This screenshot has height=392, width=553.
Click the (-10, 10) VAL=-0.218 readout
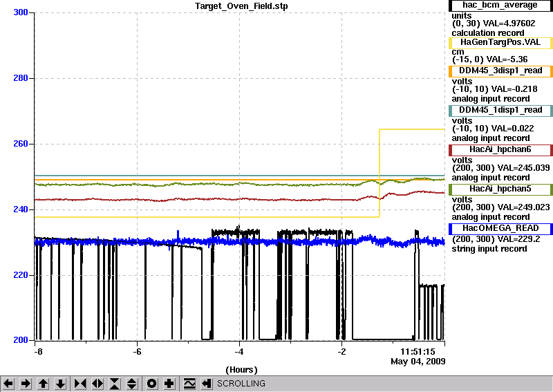click(495, 89)
